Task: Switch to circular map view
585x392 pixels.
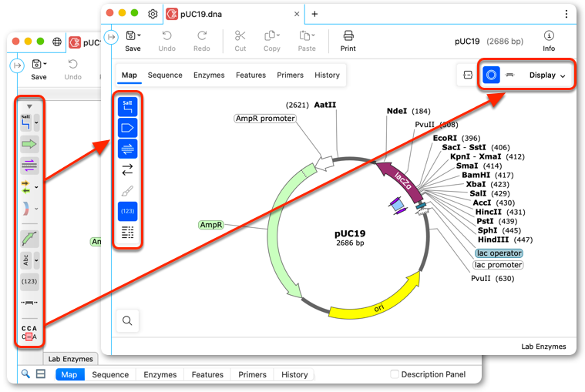Action: pos(492,75)
